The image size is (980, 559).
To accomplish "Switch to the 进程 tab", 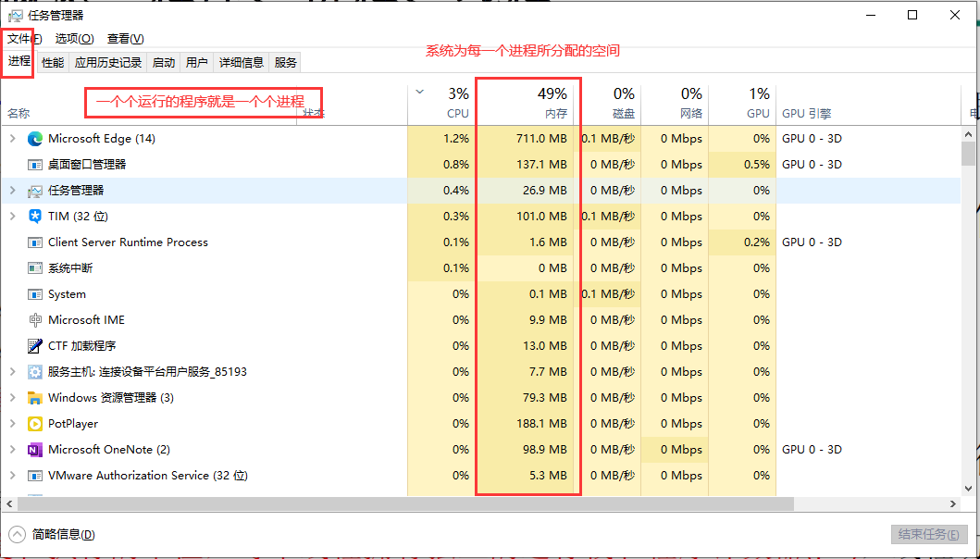I will 19,61.
